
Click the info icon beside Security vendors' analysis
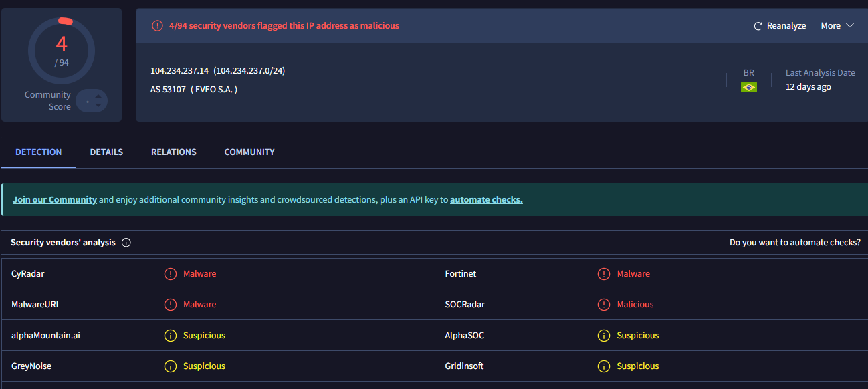(126, 243)
